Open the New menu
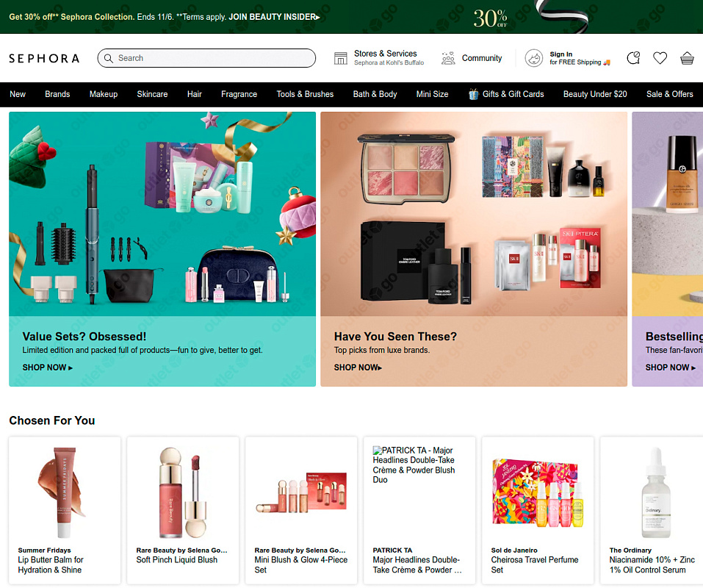 click(18, 94)
